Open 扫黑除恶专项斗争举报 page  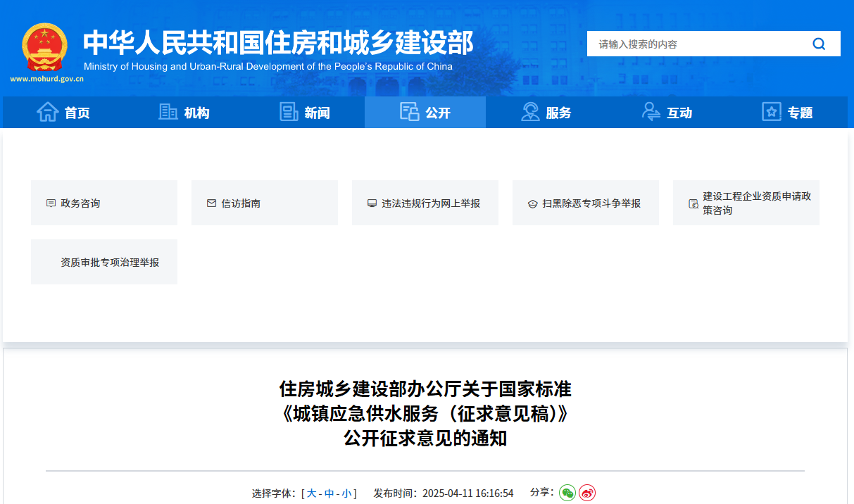click(x=591, y=203)
